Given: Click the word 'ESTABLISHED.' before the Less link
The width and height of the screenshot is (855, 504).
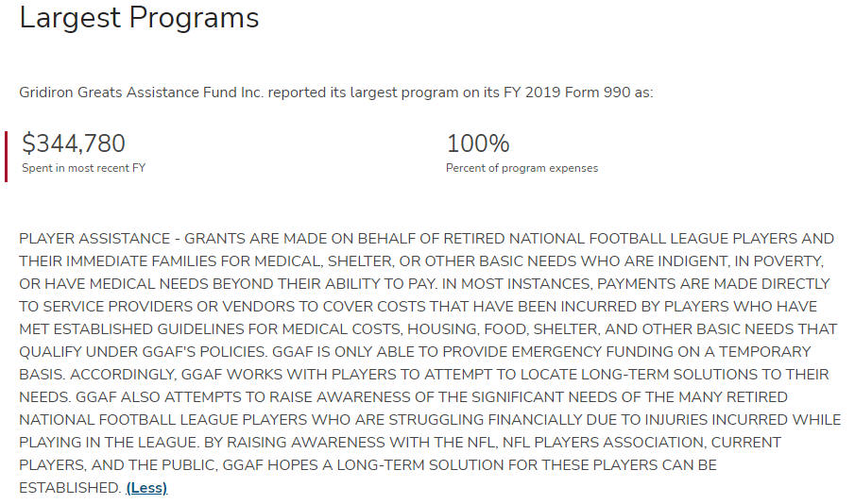Looking at the screenshot, I should click(x=70, y=488).
